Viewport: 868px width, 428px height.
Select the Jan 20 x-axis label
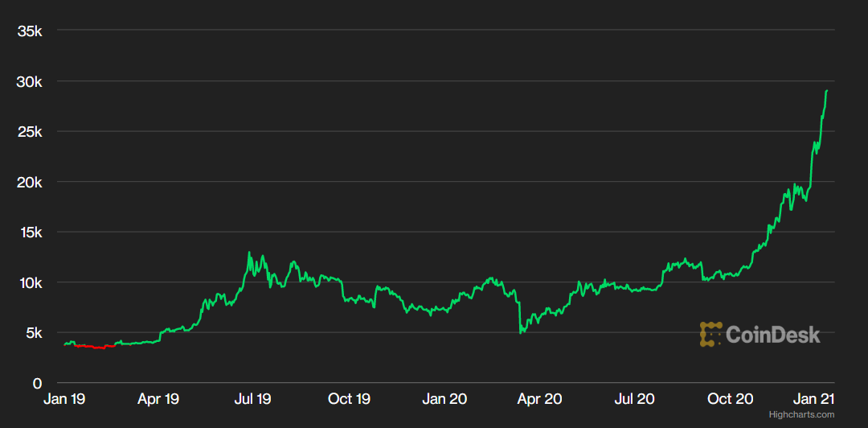(x=444, y=398)
